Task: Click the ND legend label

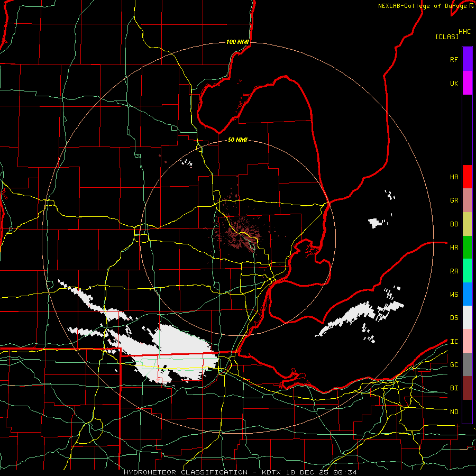Action: click(454, 412)
